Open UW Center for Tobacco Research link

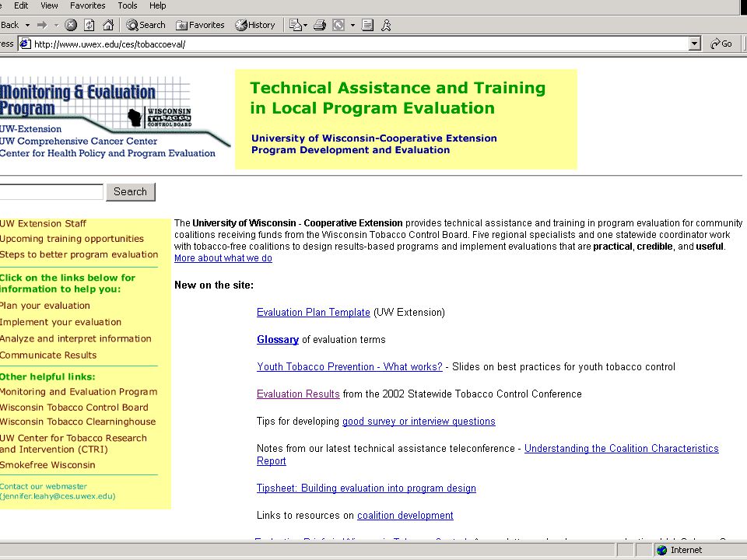click(73, 443)
